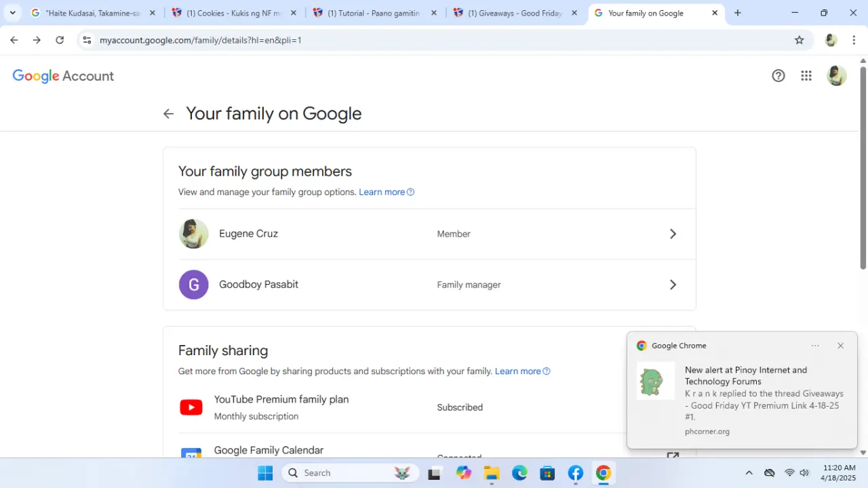Open the YouTube Premium family plan icon
The image size is (868, 488).
coord(191,407)
